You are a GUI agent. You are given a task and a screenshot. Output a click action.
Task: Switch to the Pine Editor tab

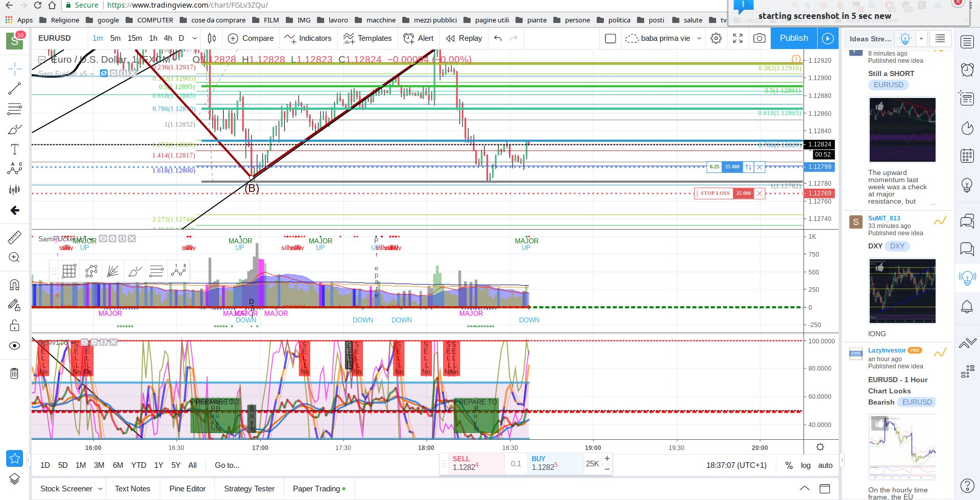(x=187, y=489)
